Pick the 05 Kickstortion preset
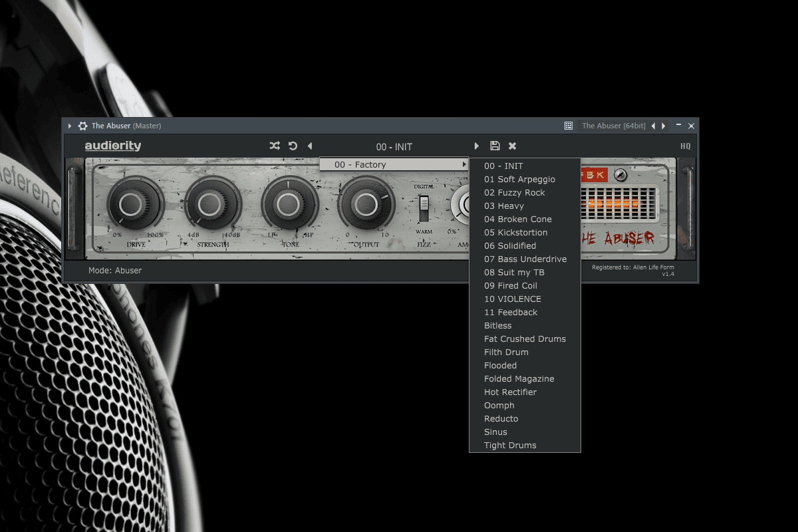 click(x=525, y=232)
